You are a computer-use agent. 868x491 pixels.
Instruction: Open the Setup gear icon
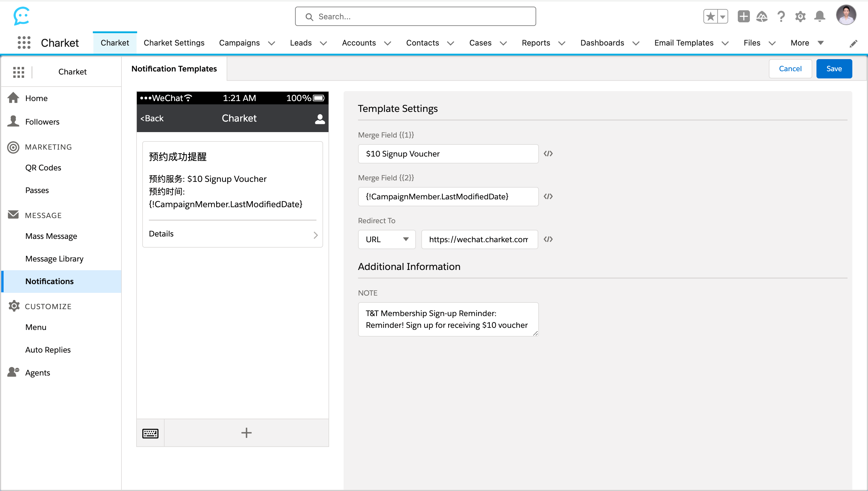(x=800, y=16)
